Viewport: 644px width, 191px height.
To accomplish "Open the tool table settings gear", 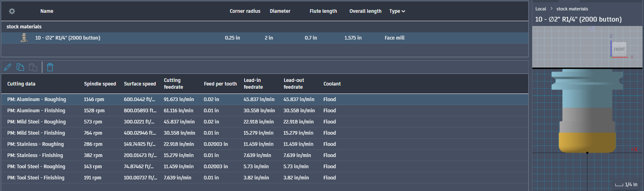I will (12, 11).
